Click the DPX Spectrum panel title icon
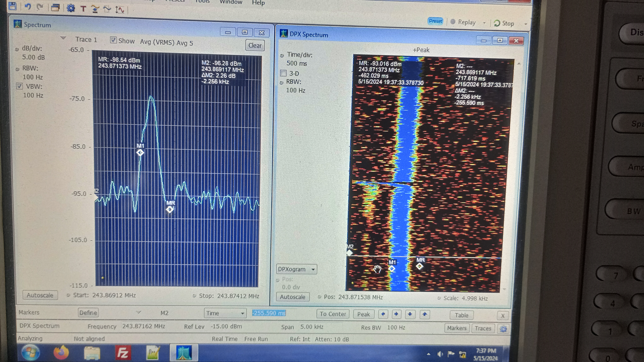The height and width of the screenshot is (362, 644). [x=283, y=33]
